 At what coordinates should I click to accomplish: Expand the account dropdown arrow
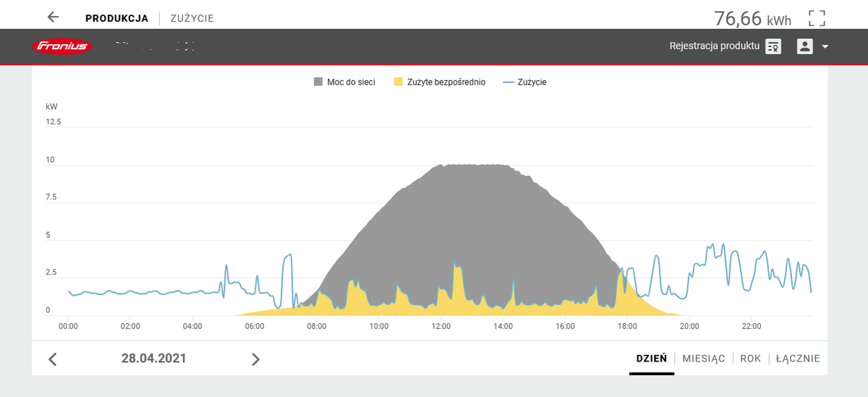pyautogui.click(x=825, y=47)
